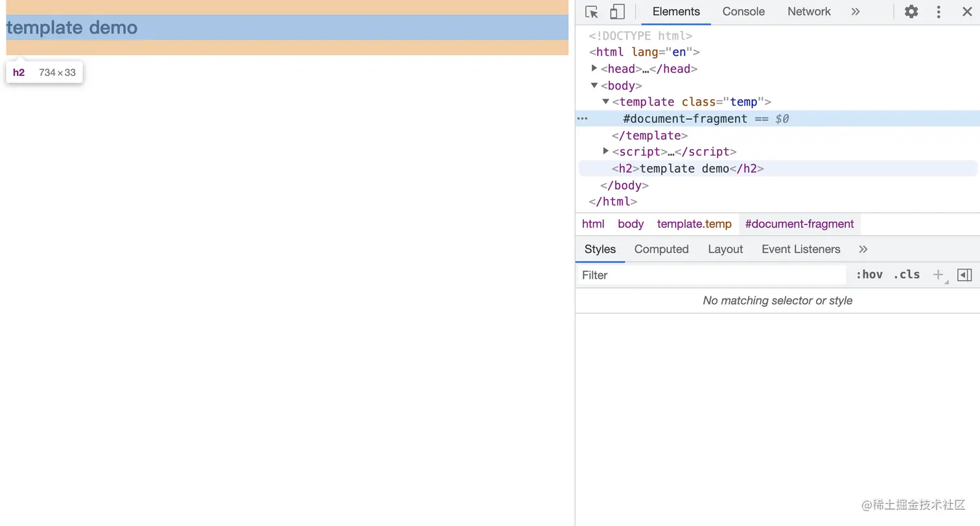
Task: Show more style pane tabs chevron
Action: coord(863,249)
